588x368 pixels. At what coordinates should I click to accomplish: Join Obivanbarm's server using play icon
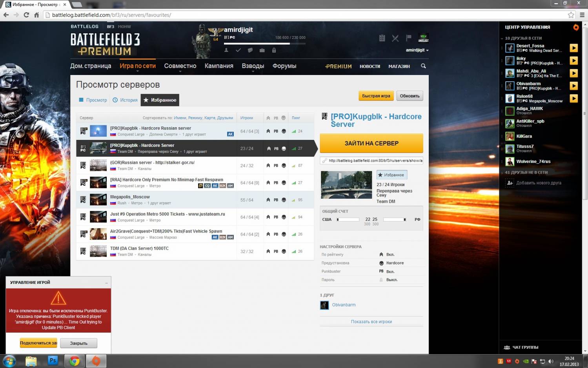pyautogui.click(x=573, y=86)
